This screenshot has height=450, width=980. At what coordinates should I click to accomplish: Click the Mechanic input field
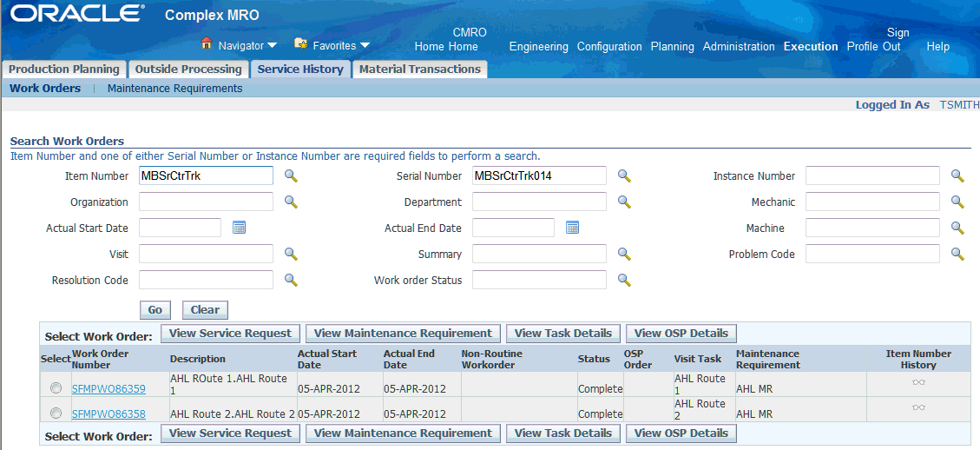[x=872, y=202]
